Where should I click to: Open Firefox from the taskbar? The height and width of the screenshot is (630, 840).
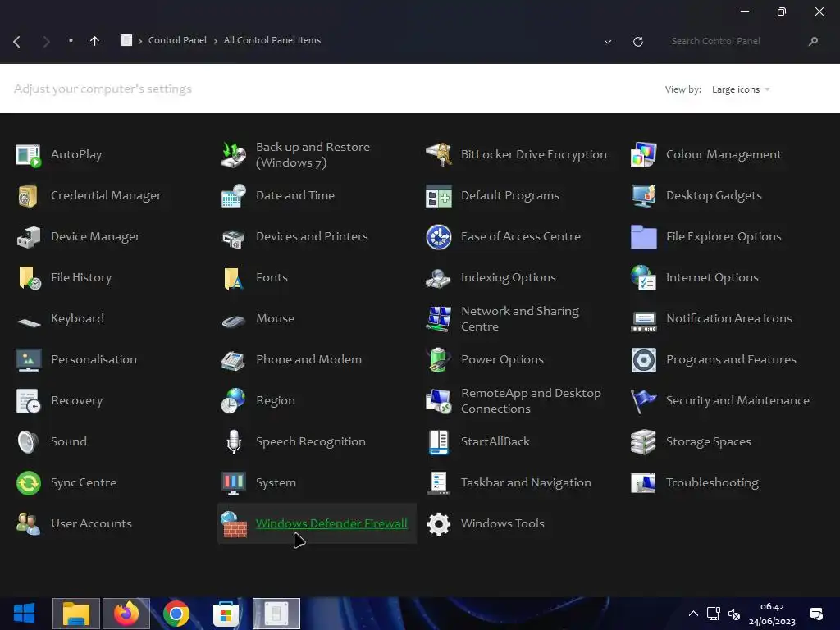[126, 614]
